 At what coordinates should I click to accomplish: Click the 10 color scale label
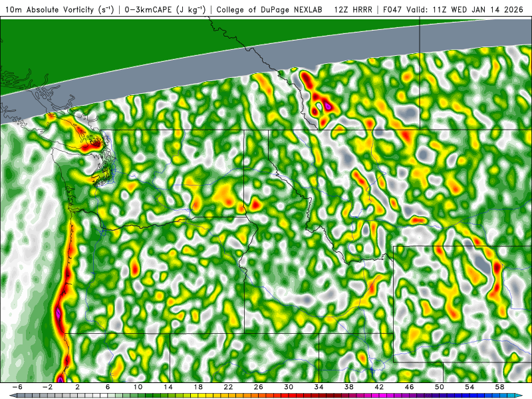(138, 387)
